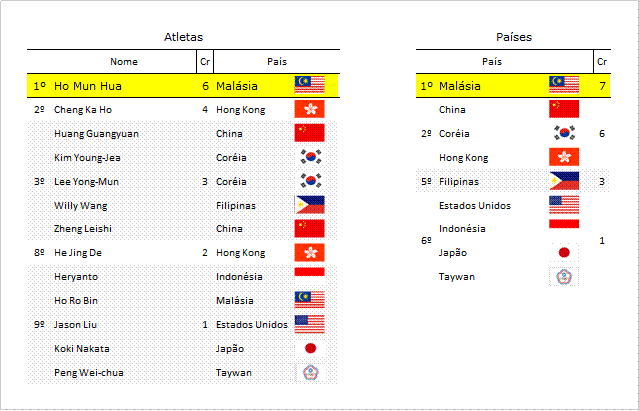
Task: Click the Países table title
Action: (x=513, y=37)
